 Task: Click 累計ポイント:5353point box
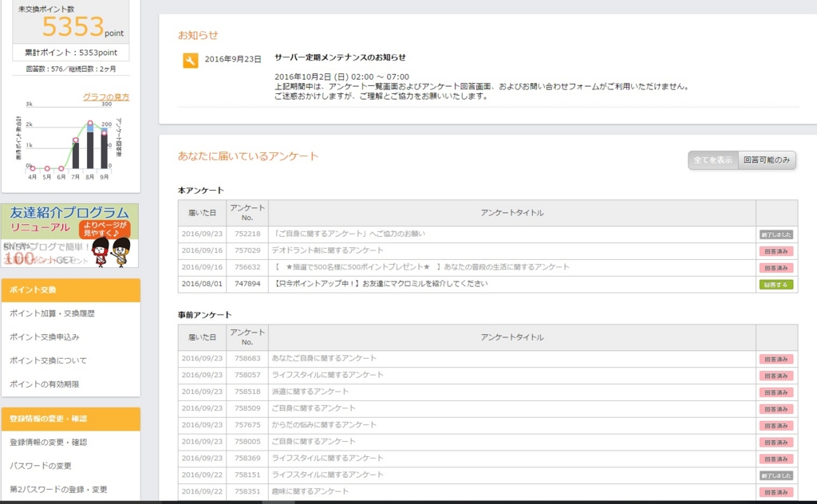[x=71, y=53]
